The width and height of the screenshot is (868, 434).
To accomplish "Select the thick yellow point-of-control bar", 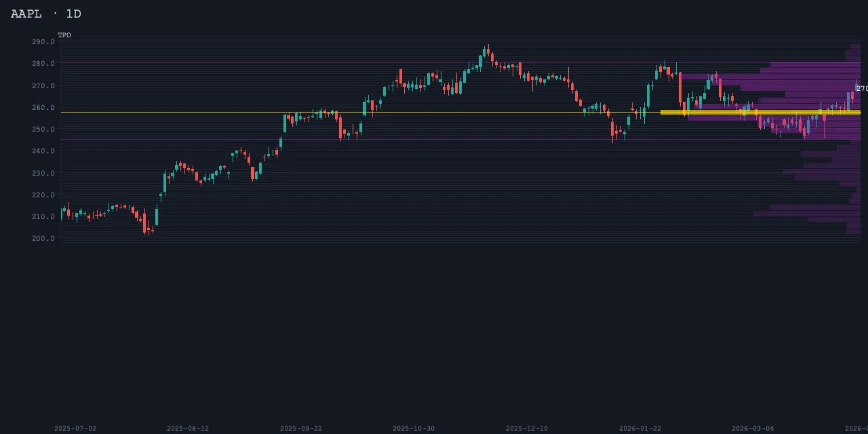I will (x=759, y=113).
